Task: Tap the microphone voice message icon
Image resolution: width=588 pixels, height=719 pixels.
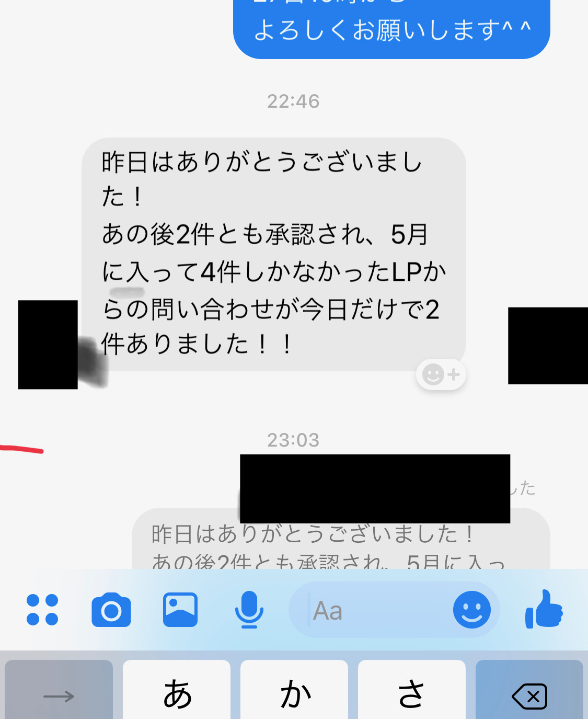Action: tap(249, 610)
